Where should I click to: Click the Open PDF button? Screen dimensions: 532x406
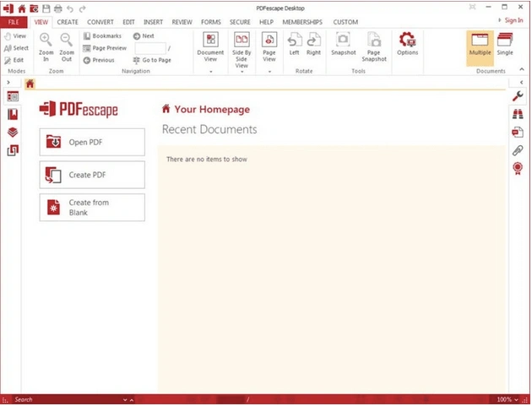[x=92, y=142]
